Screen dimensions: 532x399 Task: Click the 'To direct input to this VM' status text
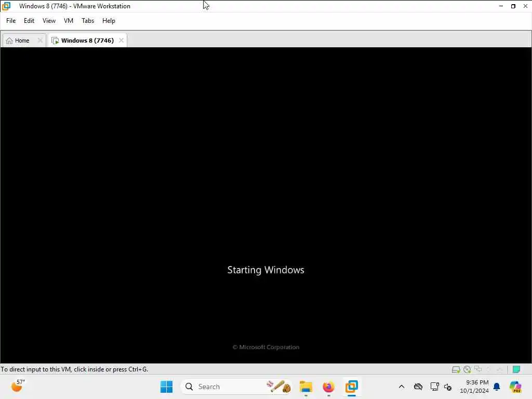pos(74,369)
